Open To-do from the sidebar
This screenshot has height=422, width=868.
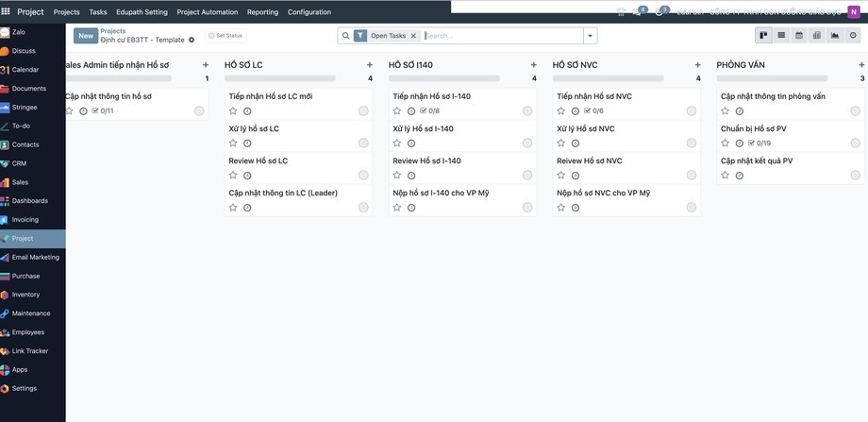pos(33,126)
